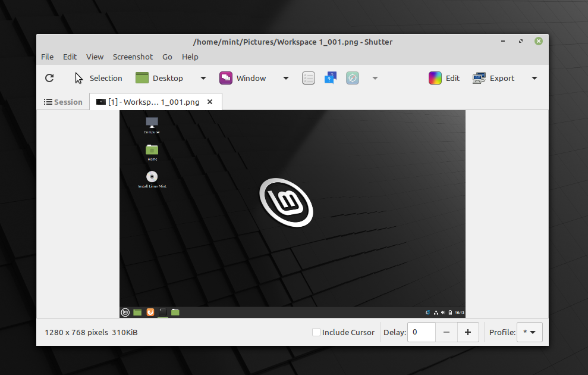Click the screenshot preview image

(x=293, y=214)
